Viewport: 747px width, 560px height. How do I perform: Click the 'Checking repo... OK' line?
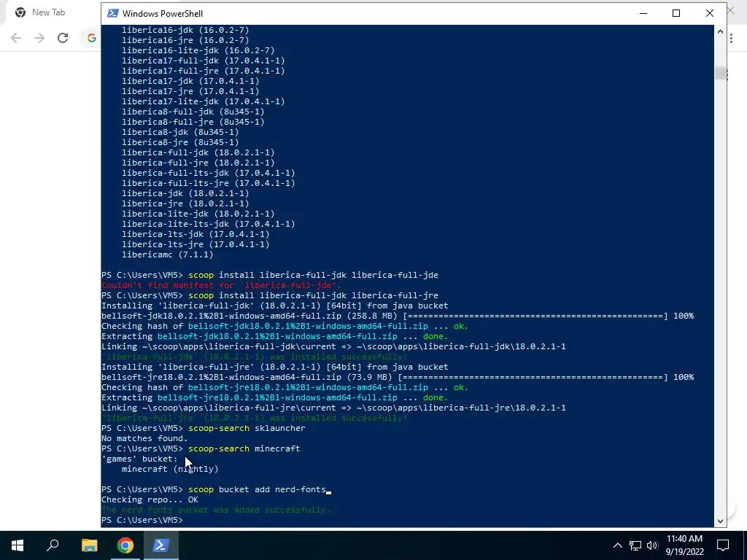coord(150,499)
